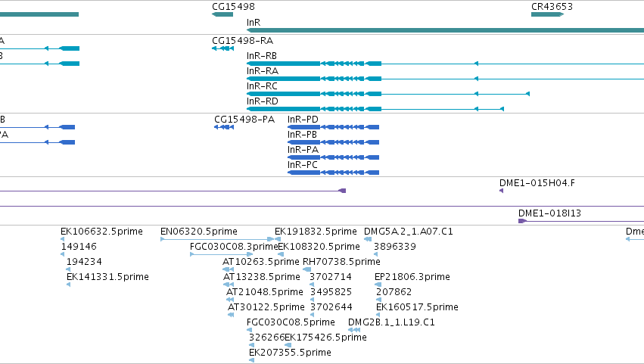Click the 194234 feature label
The height and width of the screenshot is (364, 644).
(x=84, y=262)
